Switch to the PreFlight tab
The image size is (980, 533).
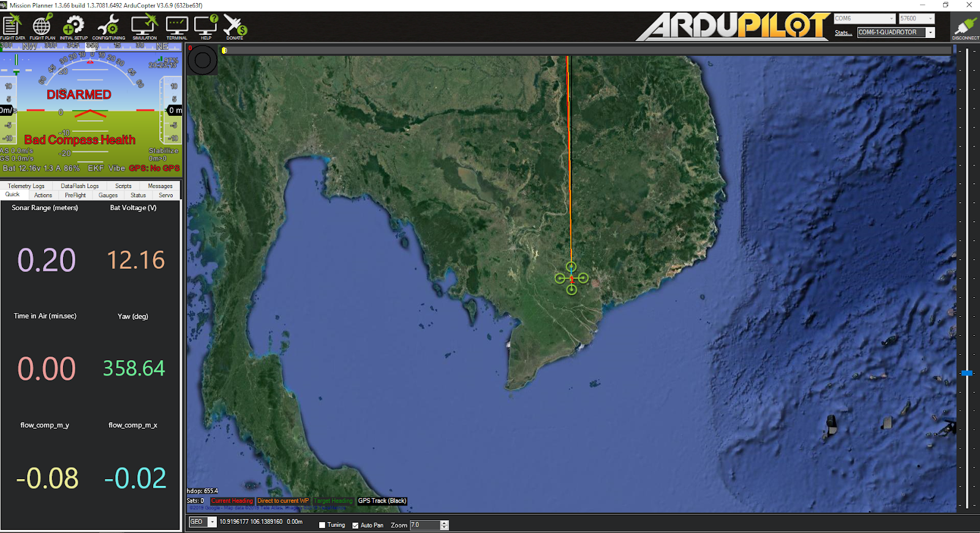(x=75, y=195)
